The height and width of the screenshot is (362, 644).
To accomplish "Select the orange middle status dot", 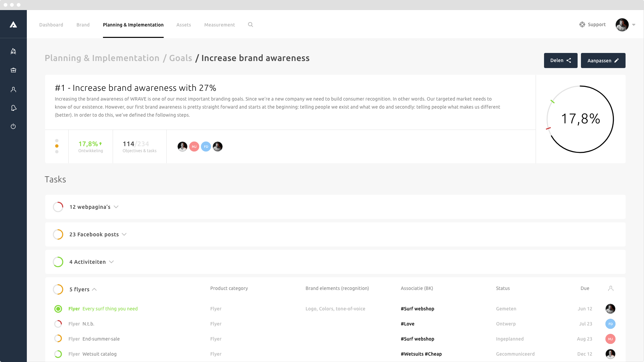I will (57, 146).
